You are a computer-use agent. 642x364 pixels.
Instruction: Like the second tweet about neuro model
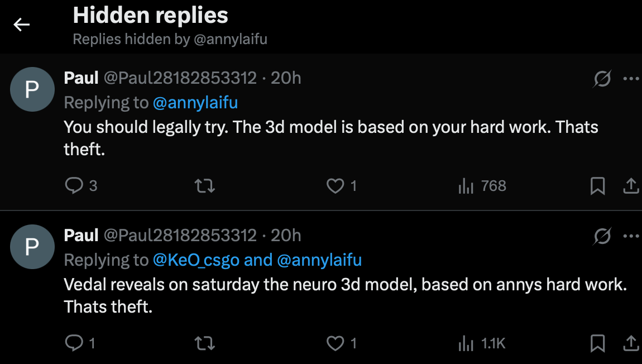click(335, 343)
